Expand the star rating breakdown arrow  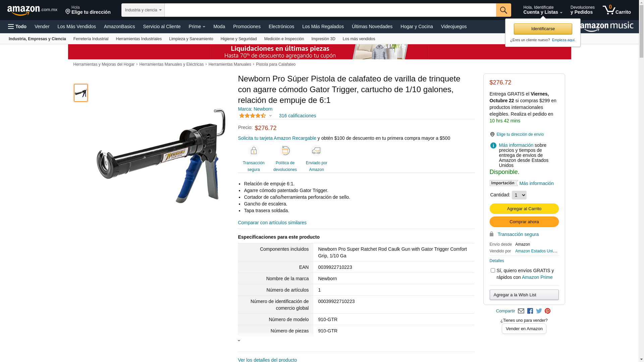tap(270, 116)
